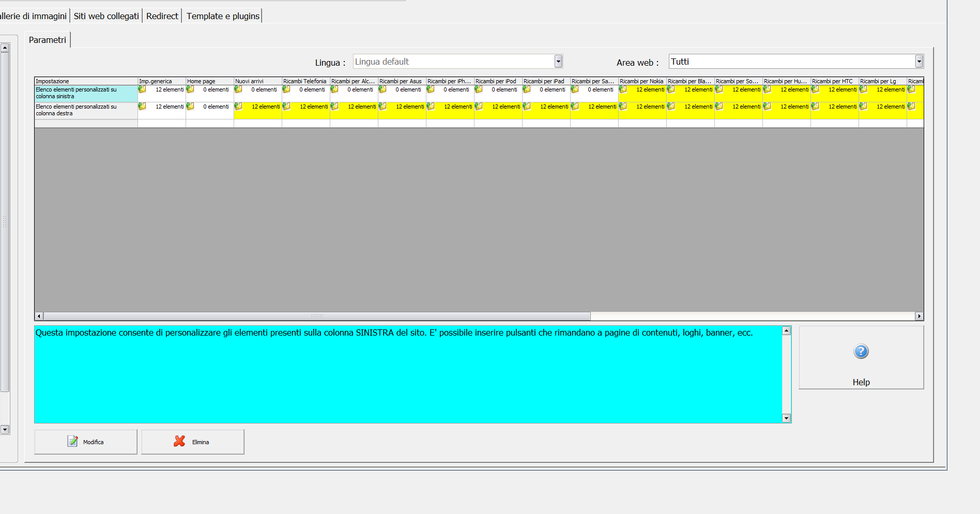Click the Ricambi per iPad icon in the colonna sinistra row

527,89
